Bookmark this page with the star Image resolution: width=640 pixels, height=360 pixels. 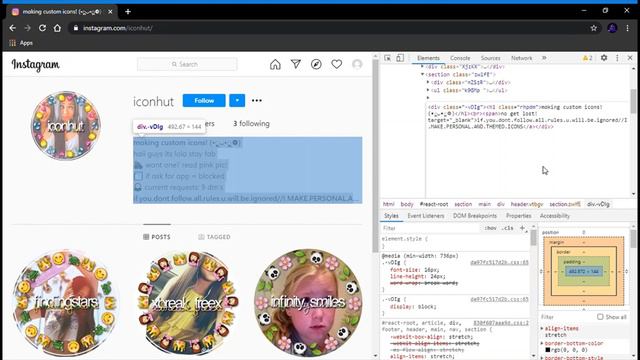tap(593, 28)
